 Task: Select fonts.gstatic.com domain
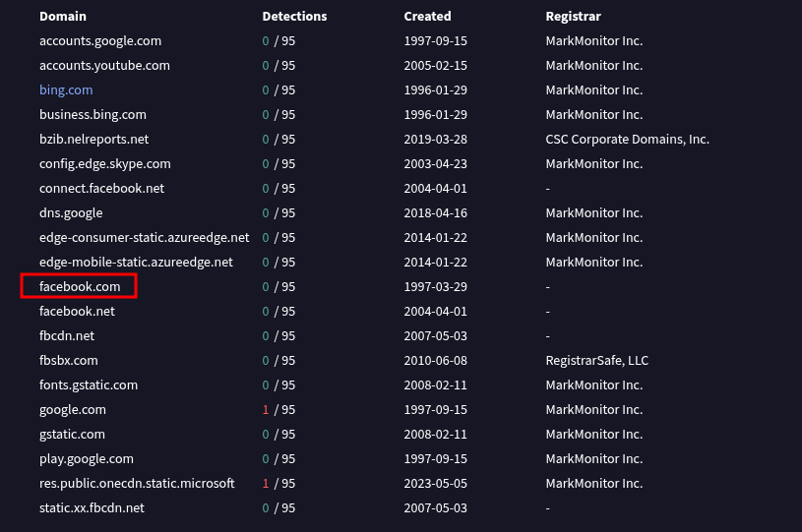(89, 384)
